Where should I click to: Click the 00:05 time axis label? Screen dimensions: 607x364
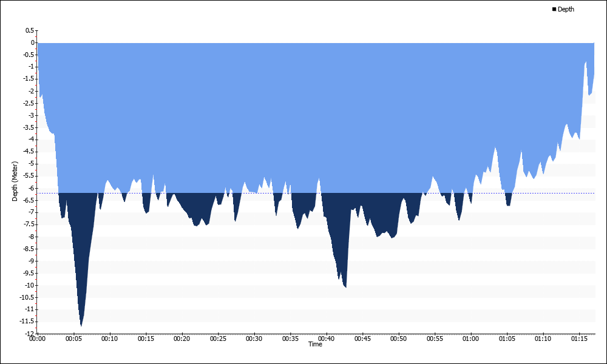pos(73,339)
